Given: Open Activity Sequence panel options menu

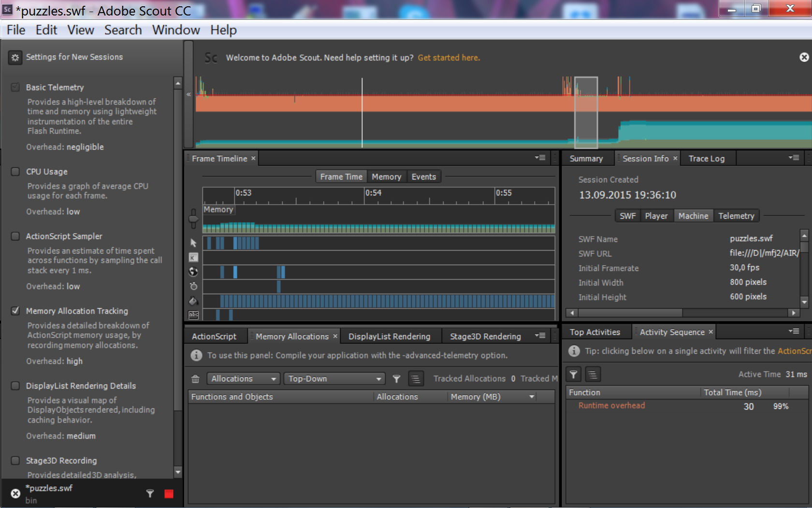Looking at the screenshot, I should tap(794, 331).
